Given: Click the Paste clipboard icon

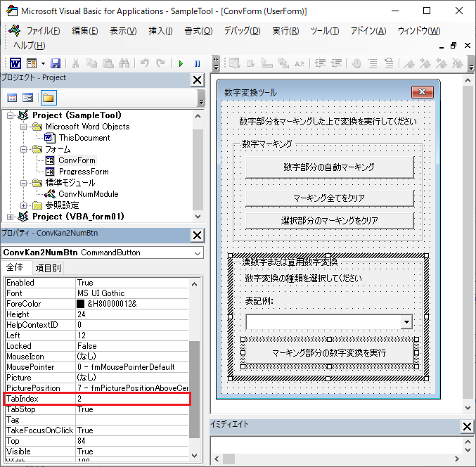Looking at the screenshot, I should point(108,63).
